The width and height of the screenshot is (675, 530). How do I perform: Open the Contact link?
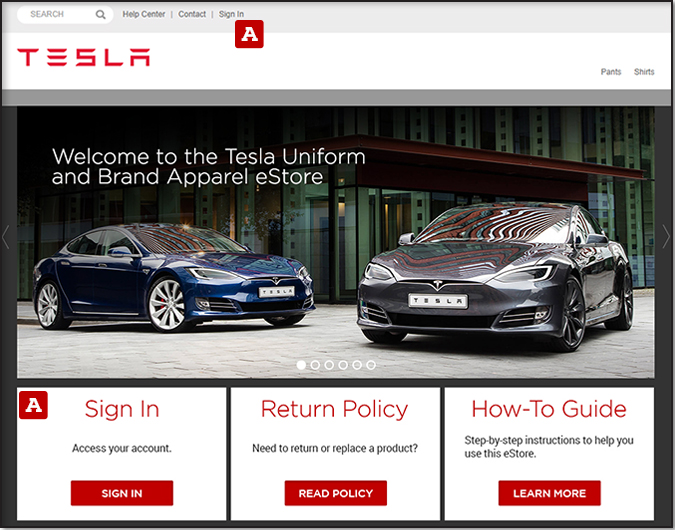[x=192, y=14]
